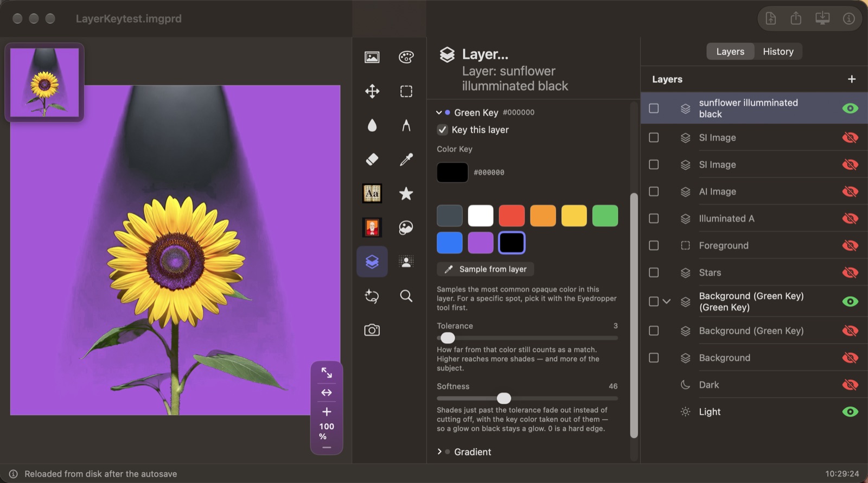868x483 pixels.
Task: Click the Sample from layer button
Action: (x=486, y=269)
